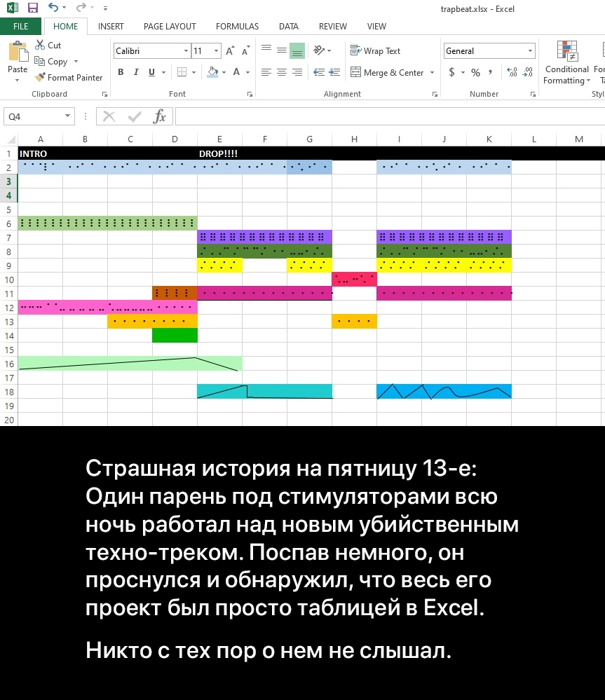Cut the selected cells

coord(48,45)
